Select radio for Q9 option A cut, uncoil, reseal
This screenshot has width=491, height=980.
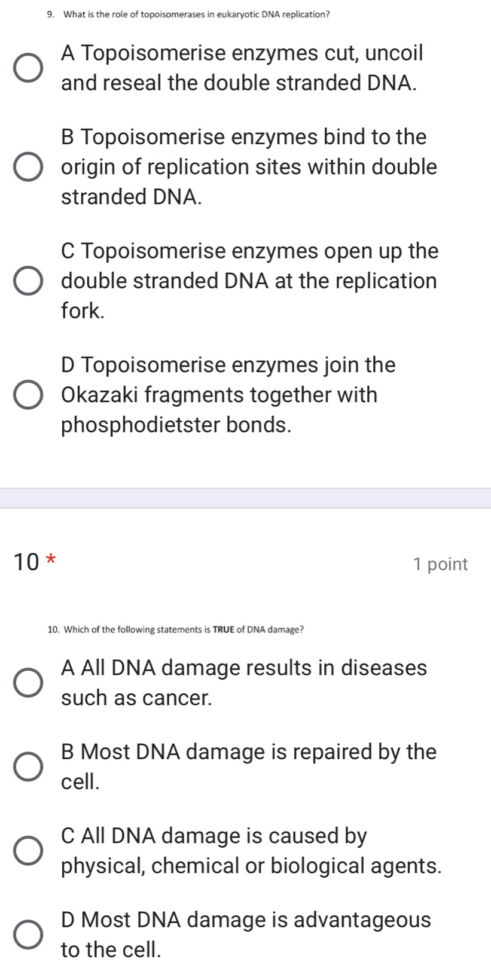29,69
